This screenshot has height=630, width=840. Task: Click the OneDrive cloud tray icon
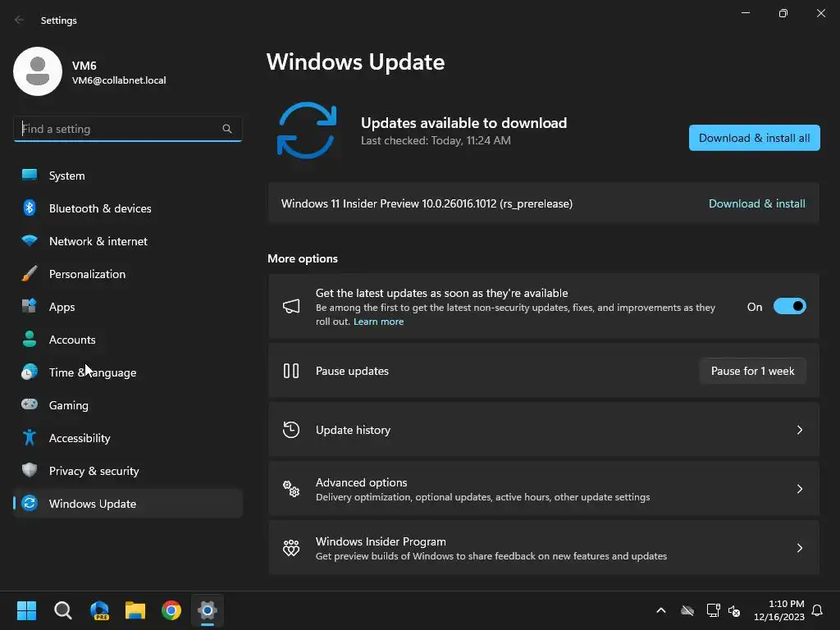687,610
